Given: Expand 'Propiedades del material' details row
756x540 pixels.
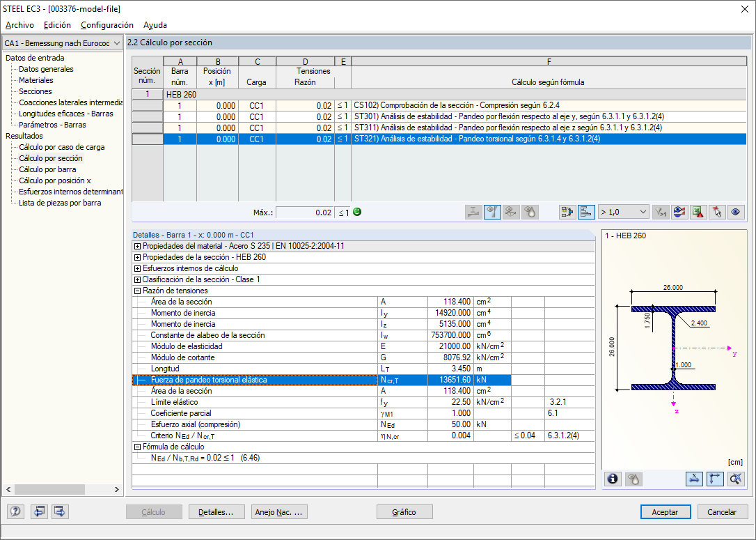Looking at the screenshot, I should pyautogui.click(x=137, y=246).
